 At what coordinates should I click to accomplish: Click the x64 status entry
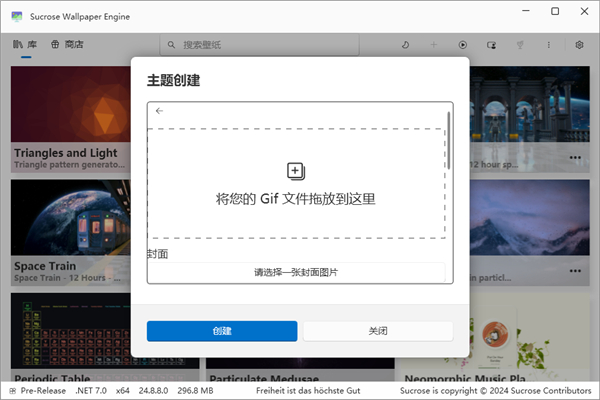click(x=123, y=391)
